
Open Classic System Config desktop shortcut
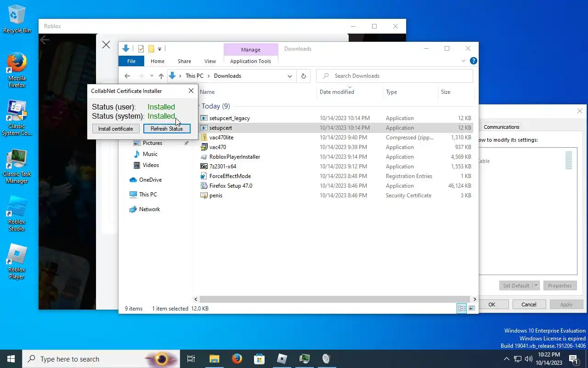[x=17, y=118]
